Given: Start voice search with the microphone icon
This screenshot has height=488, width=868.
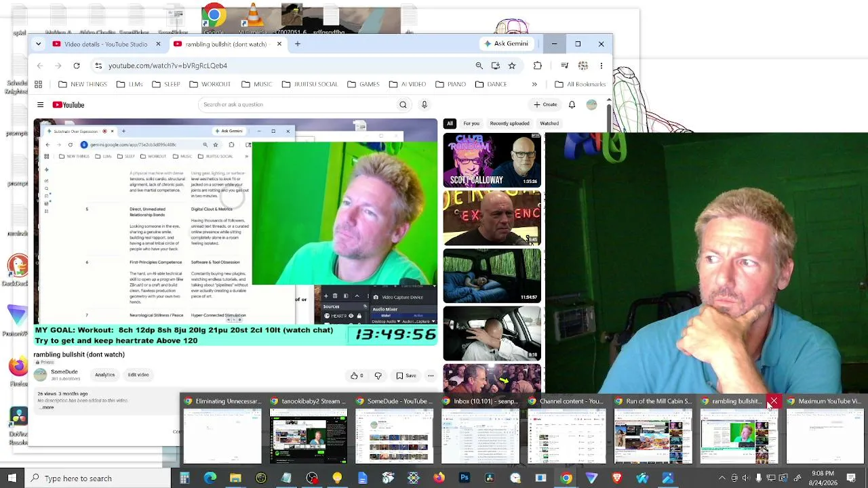Looking at the screenshot, I should (x=425, y=104).
